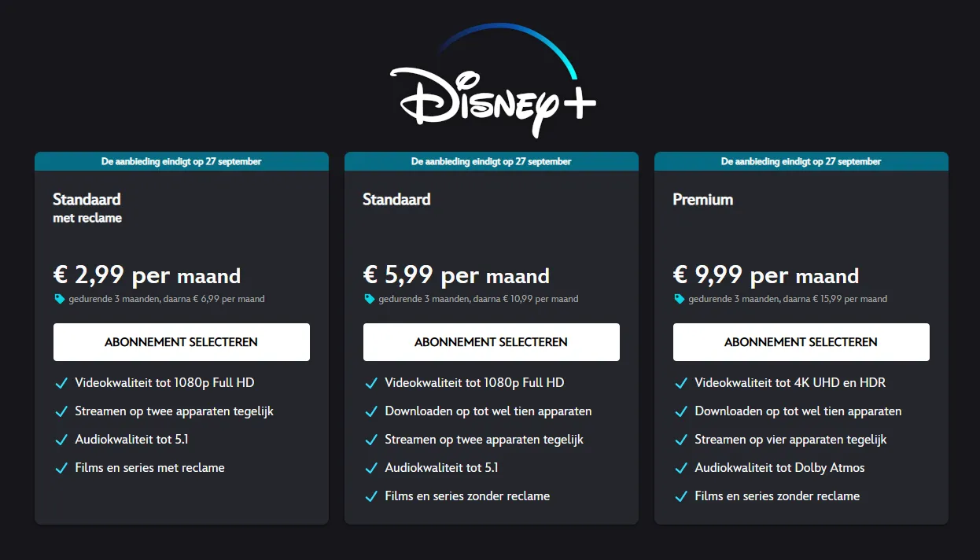
Task: Click Streamen op vier apparaten tegelijk feature
Action: pyautogui.click(x=789, y=440)
